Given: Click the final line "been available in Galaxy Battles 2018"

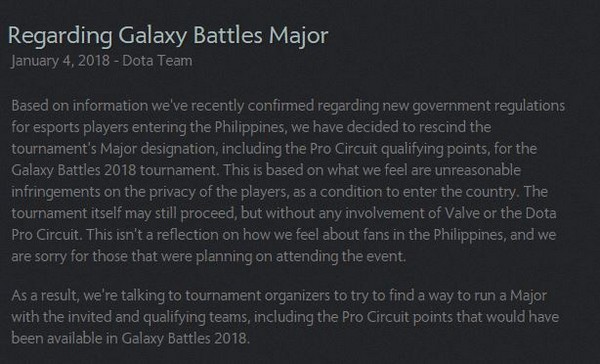Looking at the screenshot, I should point(130,339).
